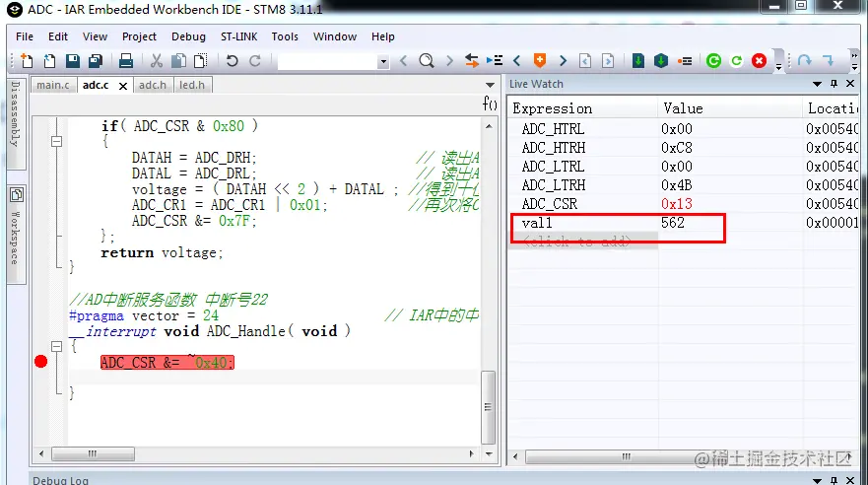Collapse the ADC_Handle function fold marker
This screenshot has height=485, width=868.
click(x=56, y=347)
